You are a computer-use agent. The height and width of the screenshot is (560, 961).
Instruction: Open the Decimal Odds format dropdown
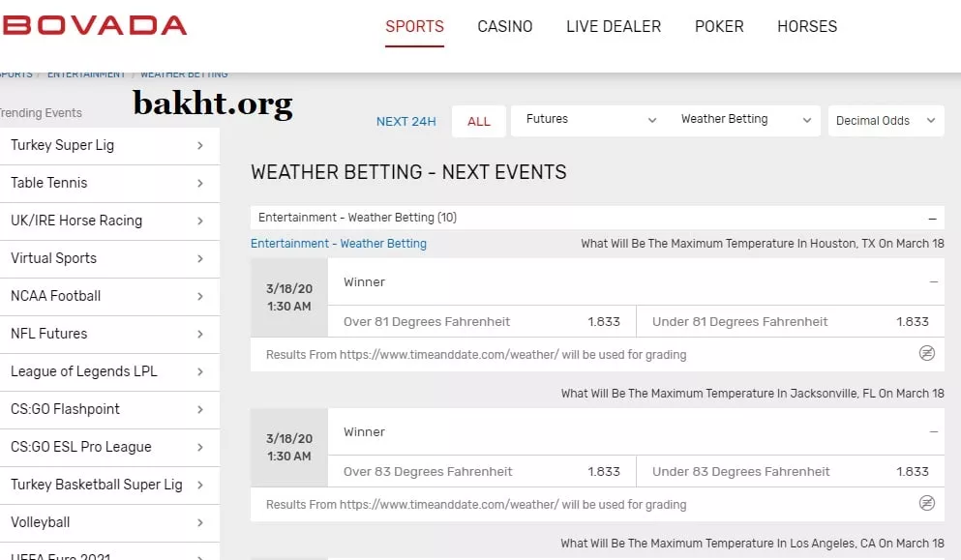886,121
